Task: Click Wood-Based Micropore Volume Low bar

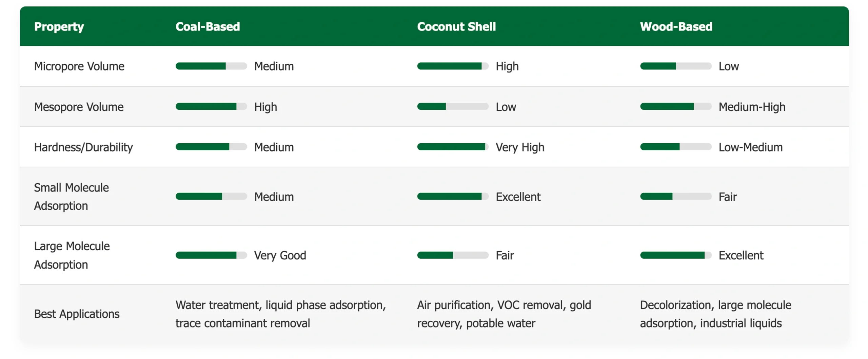Action: click(x=675, y=66)
